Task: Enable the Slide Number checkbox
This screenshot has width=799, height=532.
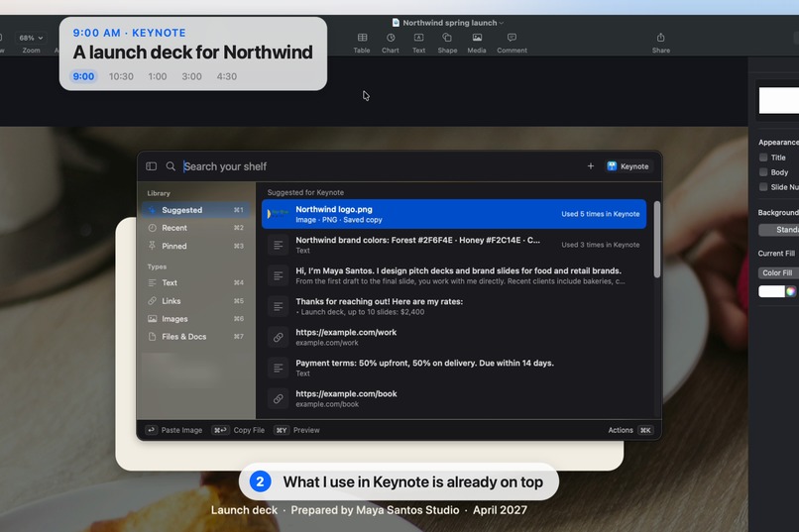Action: [763, 187]
